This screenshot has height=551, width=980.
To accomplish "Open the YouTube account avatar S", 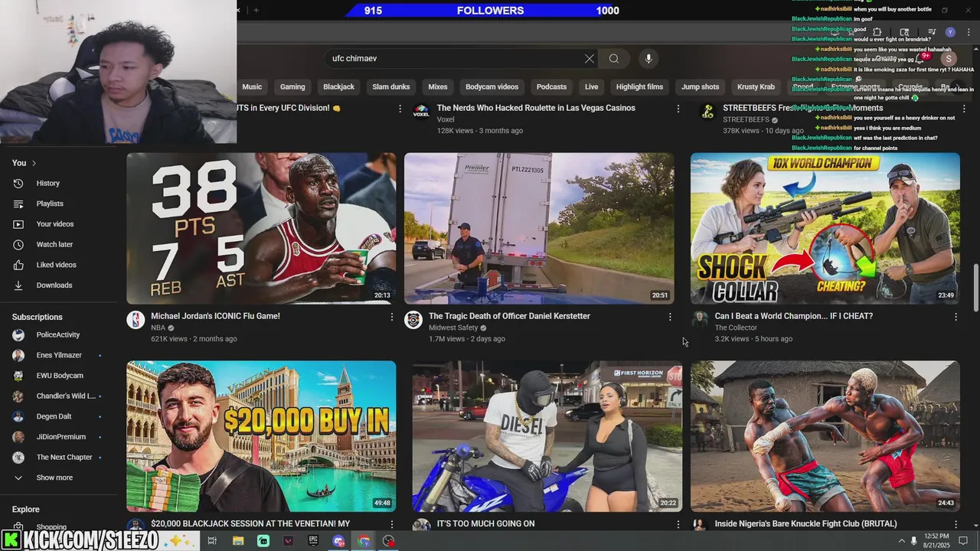I will [949, 59].
